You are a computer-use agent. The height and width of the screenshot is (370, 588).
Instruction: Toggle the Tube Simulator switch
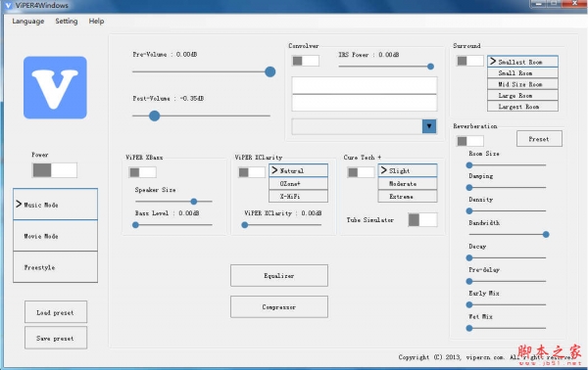click(422, 220)
